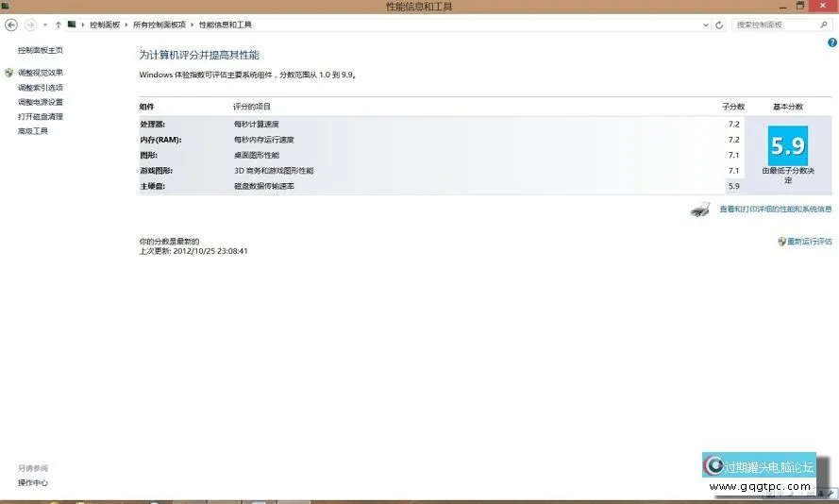Click 3D 商务和游戏图形性能 text
Image resolution: width=839 pixels, height=504 pixels.
pyautogui.click(x=274, y=171)
